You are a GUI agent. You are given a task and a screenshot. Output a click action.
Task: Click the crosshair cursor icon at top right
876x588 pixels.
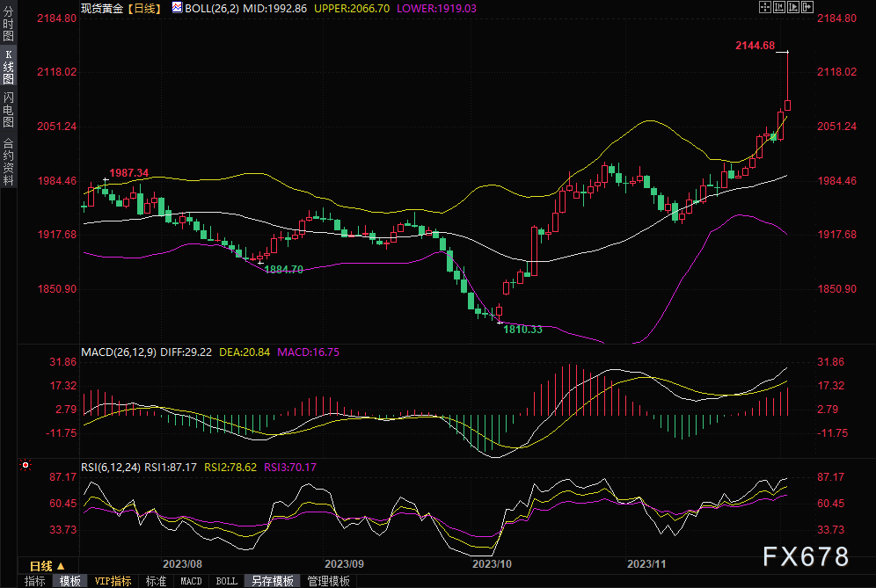pyautogui.click(x=764, y=7)
